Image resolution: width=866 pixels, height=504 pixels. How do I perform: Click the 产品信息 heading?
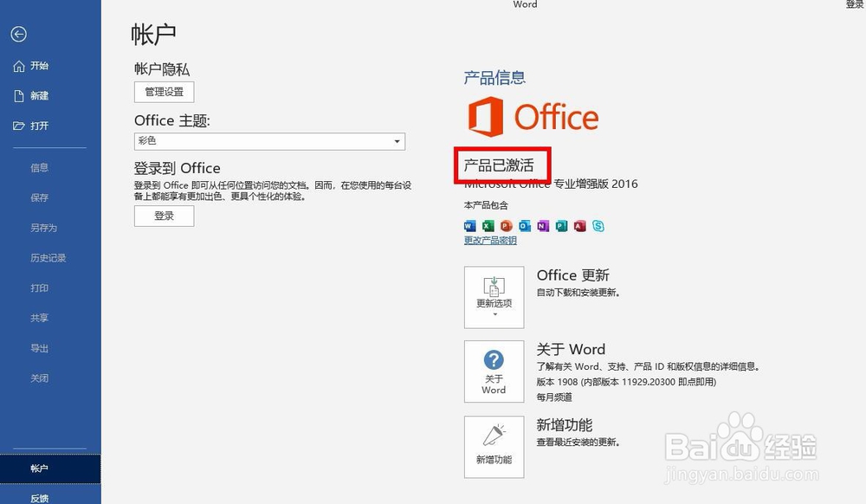(x=494, y=78)
